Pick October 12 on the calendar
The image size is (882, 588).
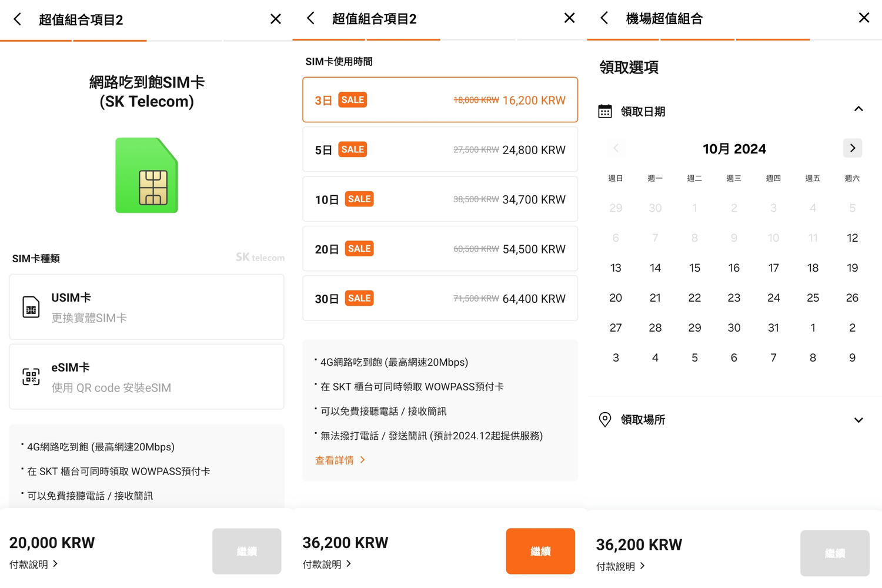click(852, 238)
